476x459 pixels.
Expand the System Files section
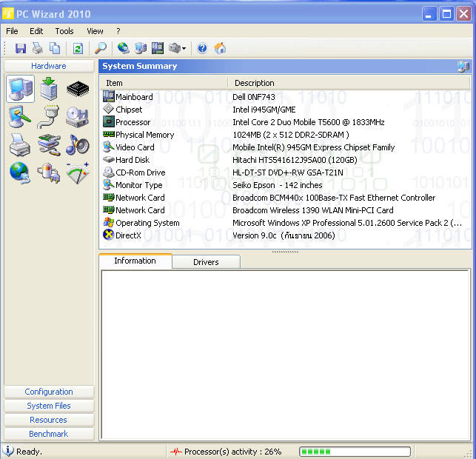[49, 406]
